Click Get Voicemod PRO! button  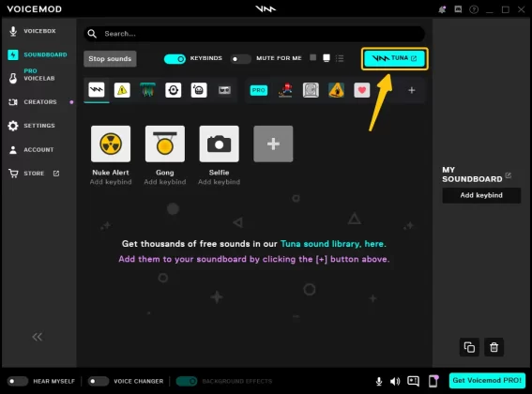(487, 381)
